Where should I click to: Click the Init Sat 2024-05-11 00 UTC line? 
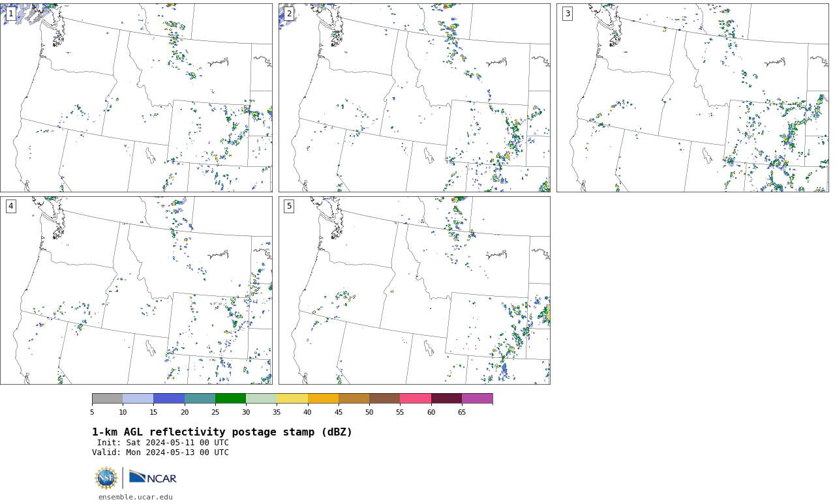[163, 443]
